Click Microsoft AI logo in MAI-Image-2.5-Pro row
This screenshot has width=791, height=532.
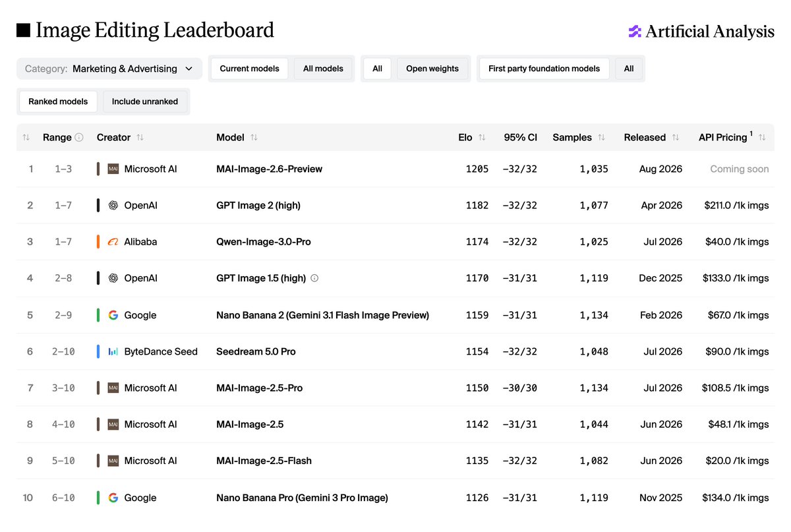pyautogui.click(x=113, y=388)
